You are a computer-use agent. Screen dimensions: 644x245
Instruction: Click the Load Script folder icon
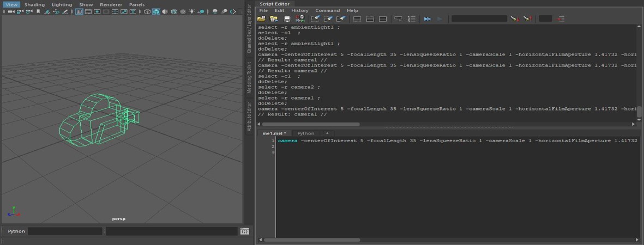tap(262, 19)
